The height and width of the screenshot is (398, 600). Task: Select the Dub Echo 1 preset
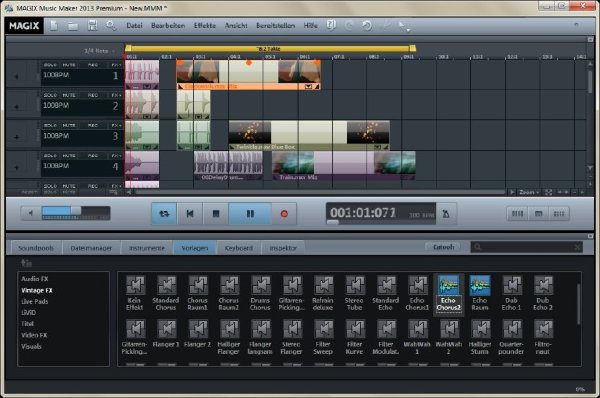click(512, 285)
